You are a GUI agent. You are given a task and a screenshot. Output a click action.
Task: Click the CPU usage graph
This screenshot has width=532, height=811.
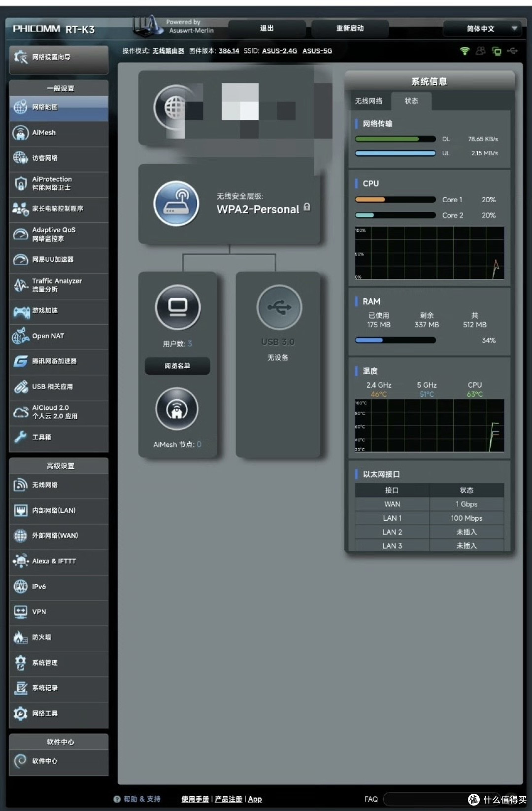point(430,253)
